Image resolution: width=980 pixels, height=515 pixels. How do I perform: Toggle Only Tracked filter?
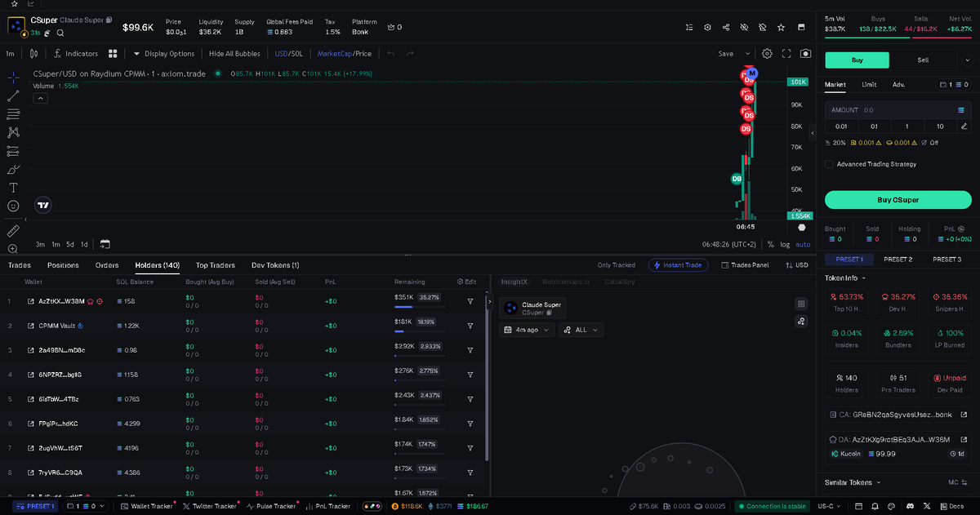tap(617, 265)
